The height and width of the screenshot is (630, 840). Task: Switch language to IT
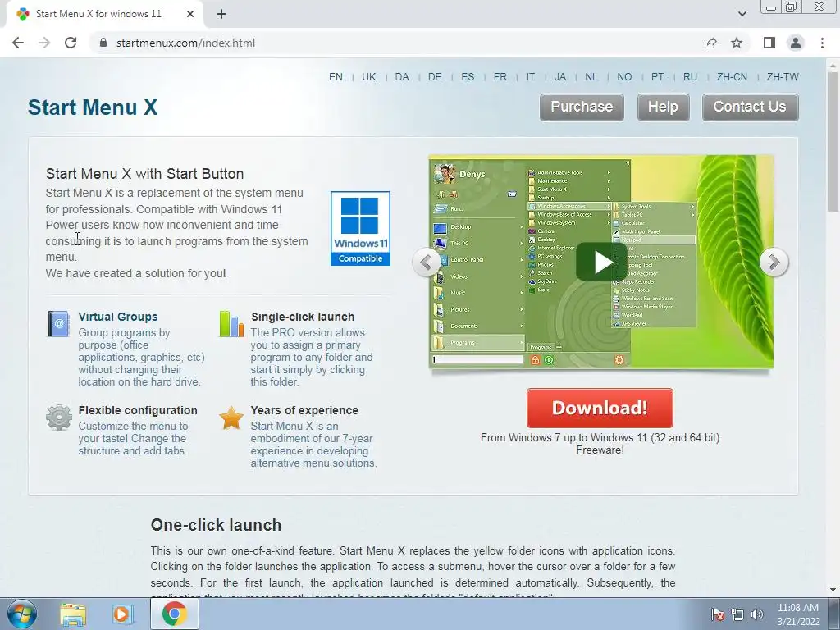click(x=531, y=76)
